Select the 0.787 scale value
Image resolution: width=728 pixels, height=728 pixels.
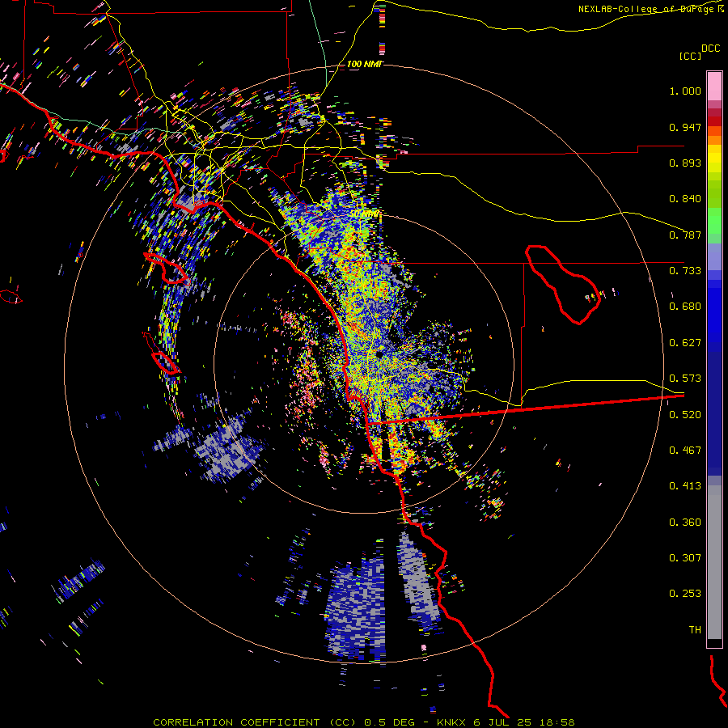(x=685, y=235)
